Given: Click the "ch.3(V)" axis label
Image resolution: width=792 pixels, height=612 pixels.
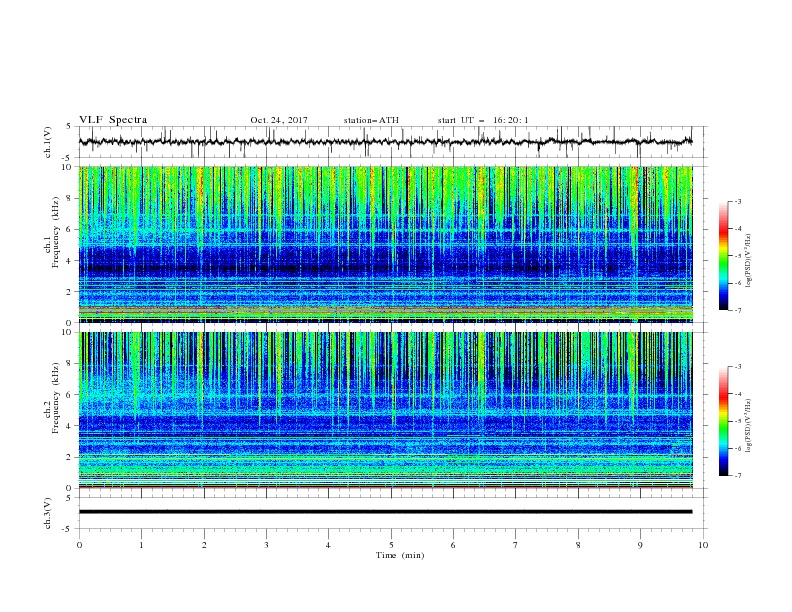Looking at the screenshot, I should pyautogui.click(x=48, y=513).
